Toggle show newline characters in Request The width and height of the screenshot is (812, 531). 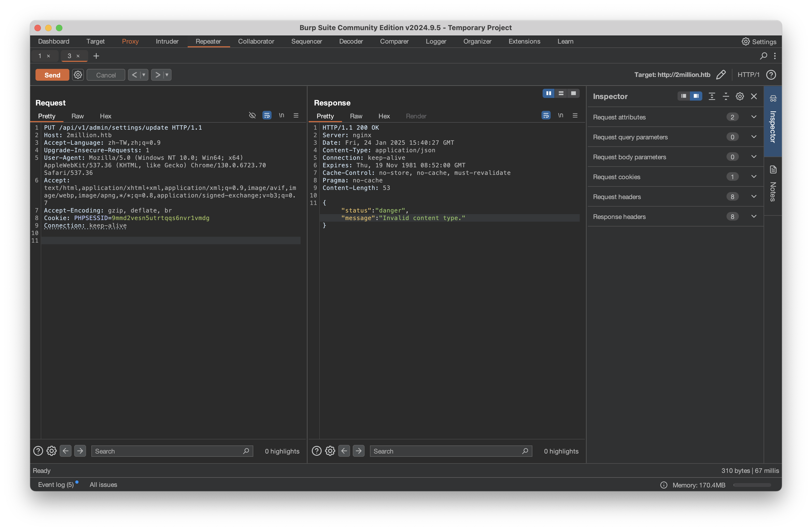coord(282,115)
